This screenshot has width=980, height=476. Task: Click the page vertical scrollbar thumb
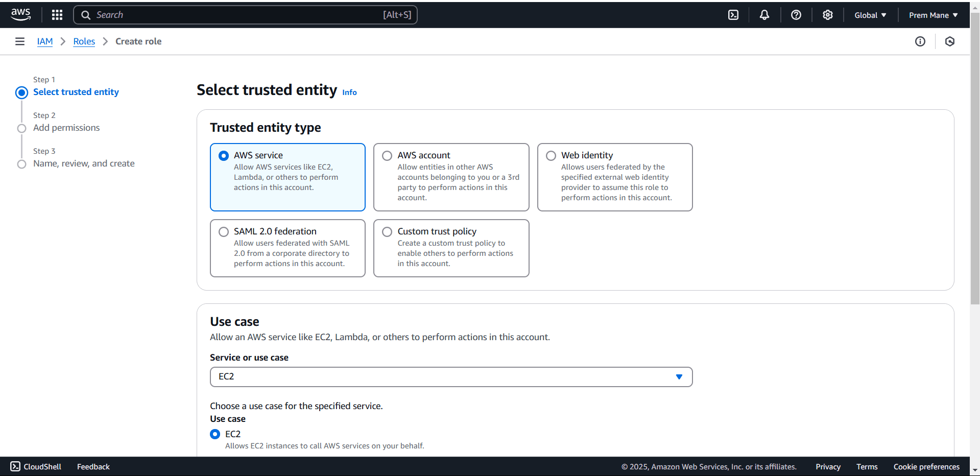click(975, 158)
